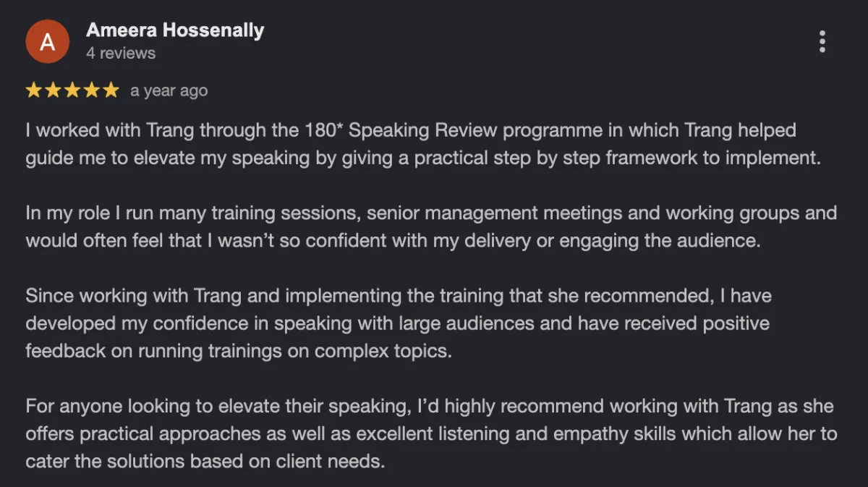Viewport: 868px width, 487px height.
Task: Open the three-dot more options menu
Action: 822,41
